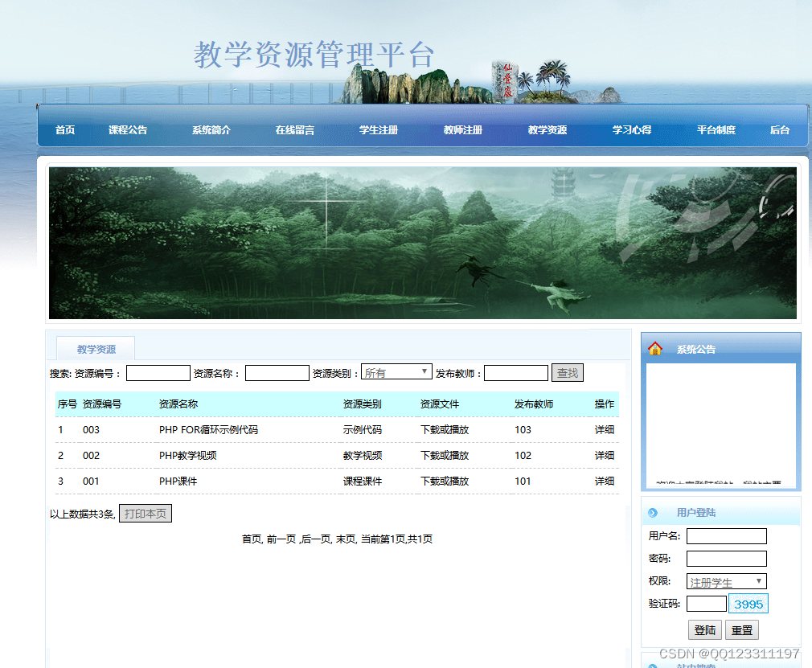Focus the 验证码 input field
This screenshot has width=812, height=668.
coord(707,604)
